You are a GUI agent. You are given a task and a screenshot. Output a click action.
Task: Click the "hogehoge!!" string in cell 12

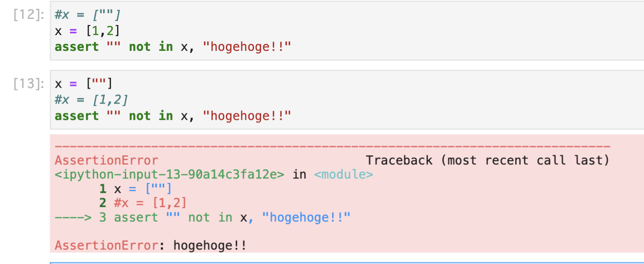(247, 47)
